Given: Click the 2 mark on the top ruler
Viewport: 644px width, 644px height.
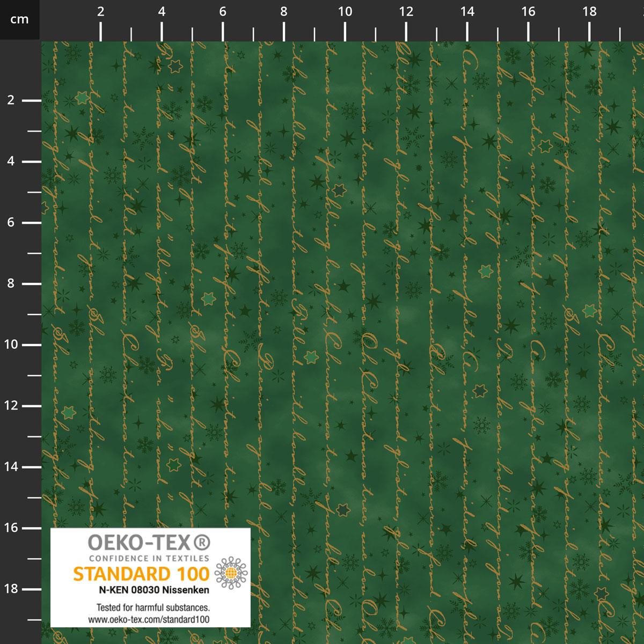Looking at the screenshot, I should [x=100, y=12].
